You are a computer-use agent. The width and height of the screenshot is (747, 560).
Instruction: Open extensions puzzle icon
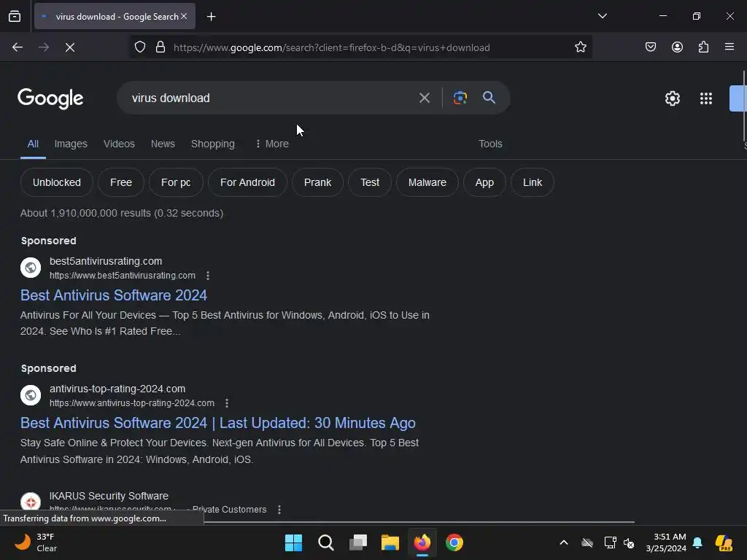click(703, 47)
